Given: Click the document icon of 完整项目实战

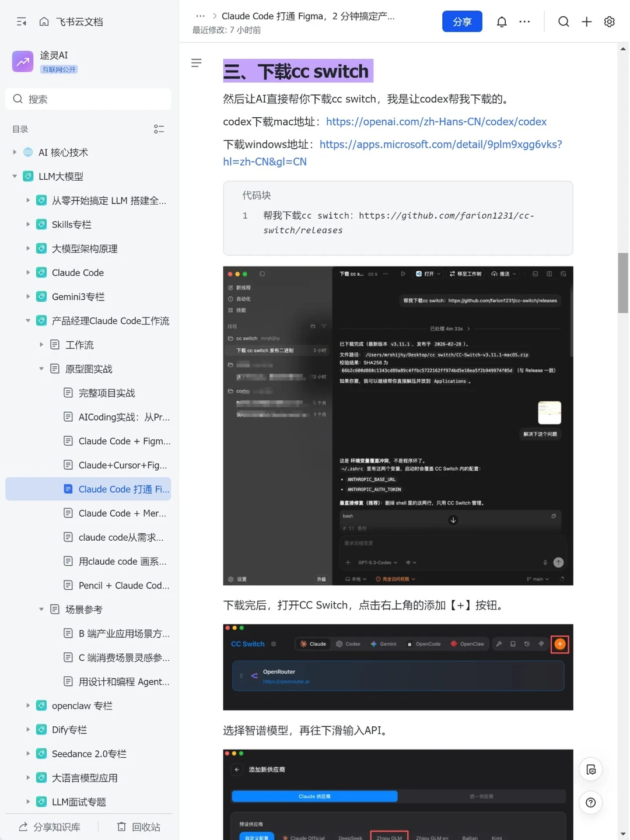Looking at the screenshot, I should point(68,393).
